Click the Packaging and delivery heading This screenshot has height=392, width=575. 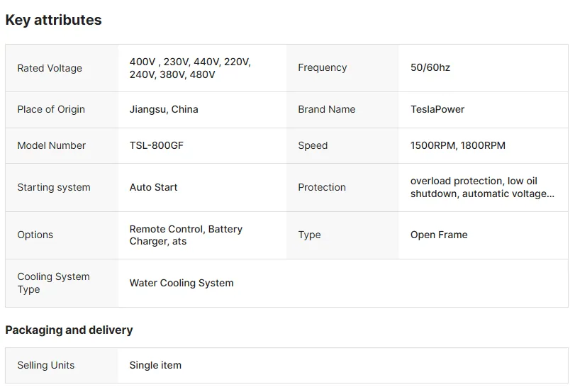click(x=69, y=330)
